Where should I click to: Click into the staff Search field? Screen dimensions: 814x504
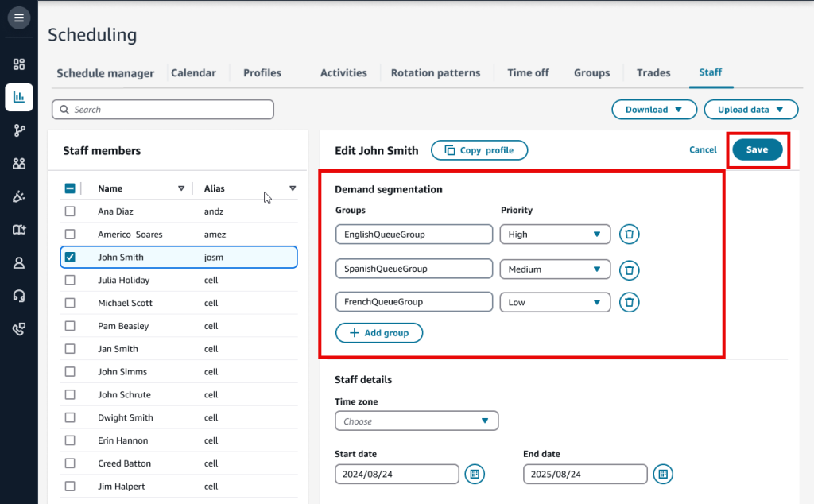click(x=163, y=110)
